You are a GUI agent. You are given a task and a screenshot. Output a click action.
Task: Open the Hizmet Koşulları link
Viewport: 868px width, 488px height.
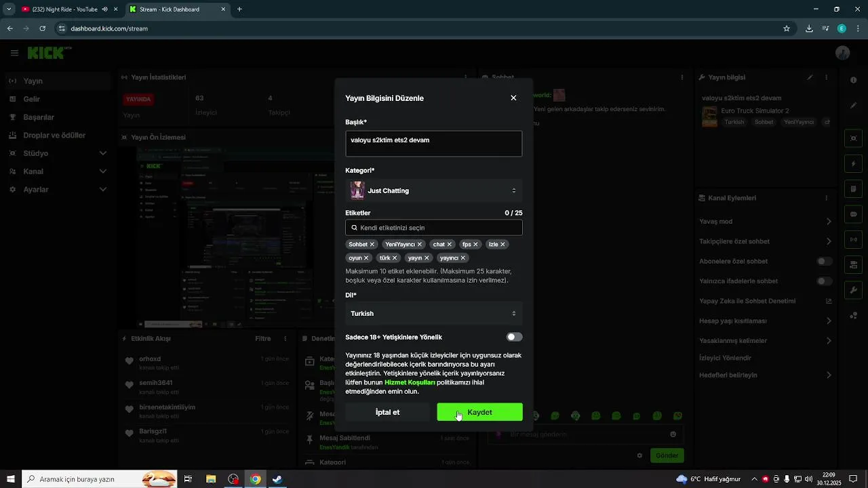410,382
